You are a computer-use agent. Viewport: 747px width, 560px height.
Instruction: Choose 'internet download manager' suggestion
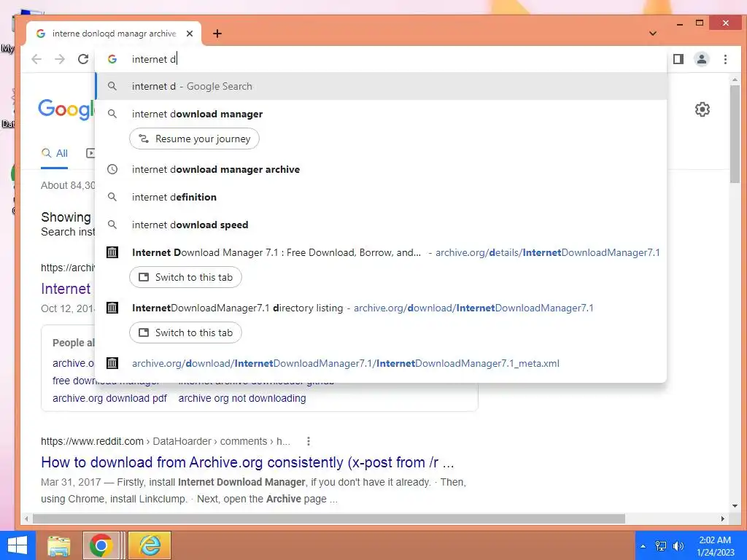381,114
